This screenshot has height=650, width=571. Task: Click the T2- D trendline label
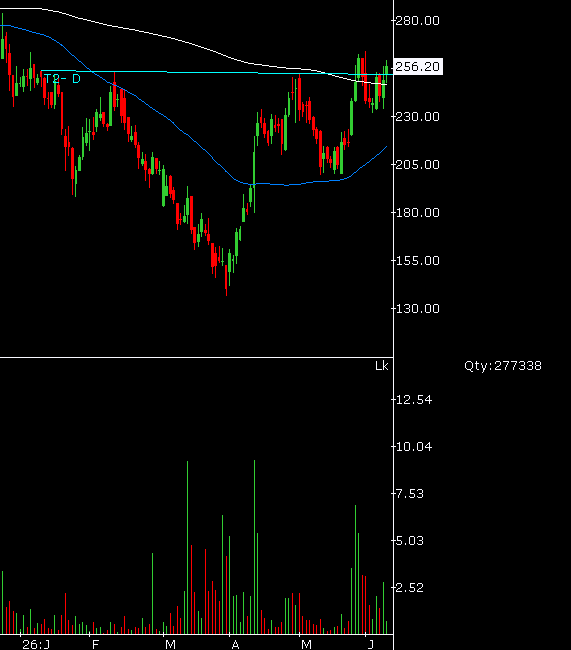[x=62, y=79]
